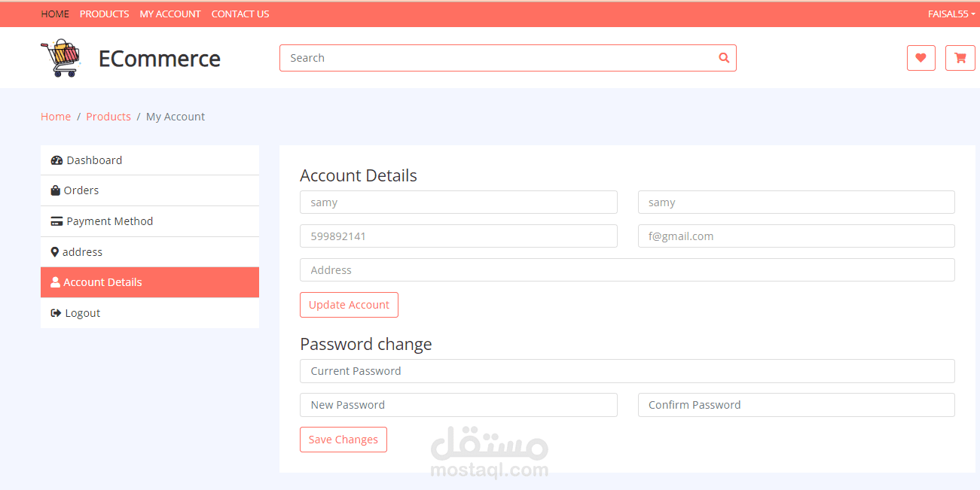Select Dashboard in the sidebar
Image resolution: width=980 pixels, height=490 pixels.
[x=150, y=160]
